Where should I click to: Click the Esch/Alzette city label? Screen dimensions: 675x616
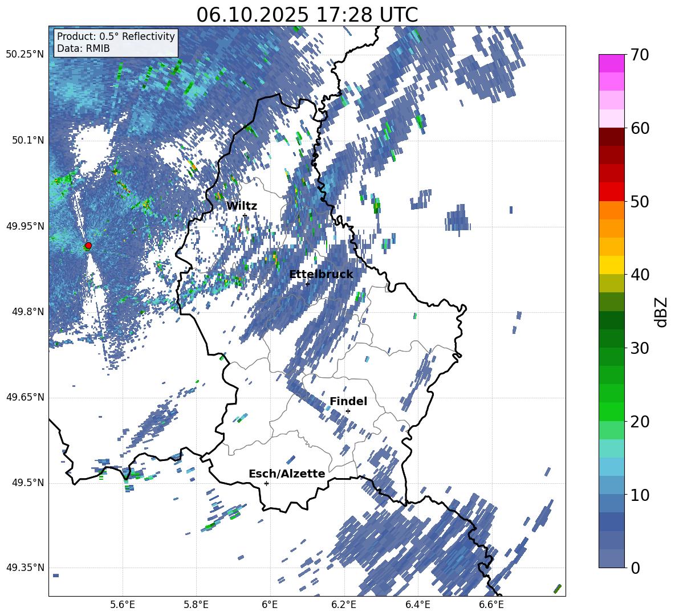[x=287, y=474]
